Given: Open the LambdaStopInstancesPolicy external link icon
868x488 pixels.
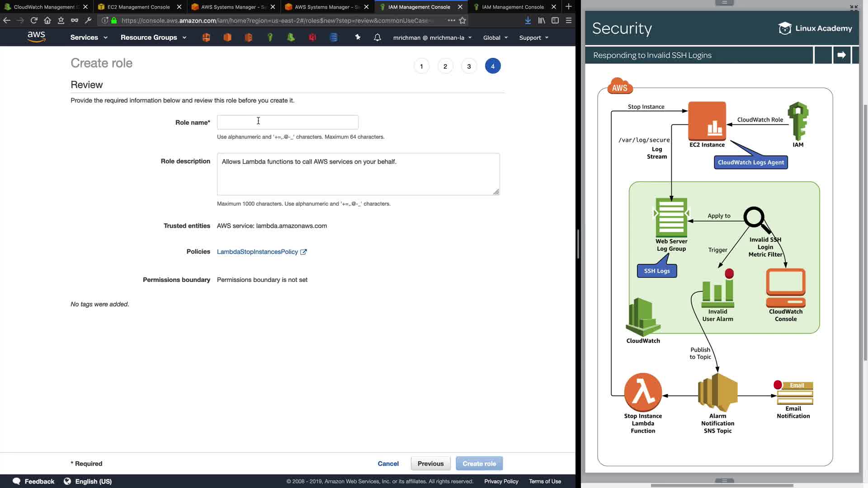Looking at the screenshot, I should (x=303, y=252).
